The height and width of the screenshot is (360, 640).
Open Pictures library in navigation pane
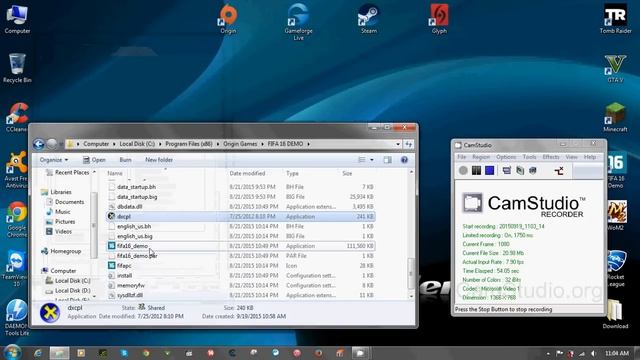[x=60, y=222]
